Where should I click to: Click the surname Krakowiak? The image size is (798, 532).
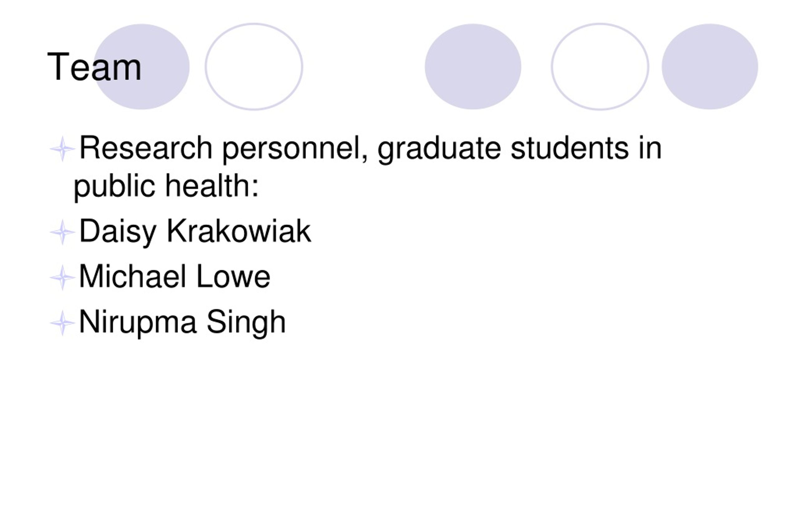point(239,231)
